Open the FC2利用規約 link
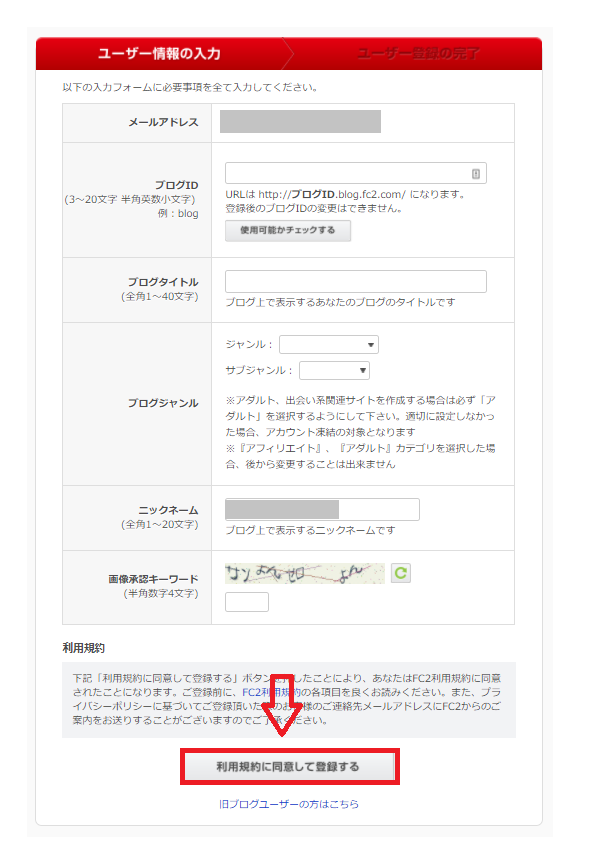600x863 pixels. [271, 692]
